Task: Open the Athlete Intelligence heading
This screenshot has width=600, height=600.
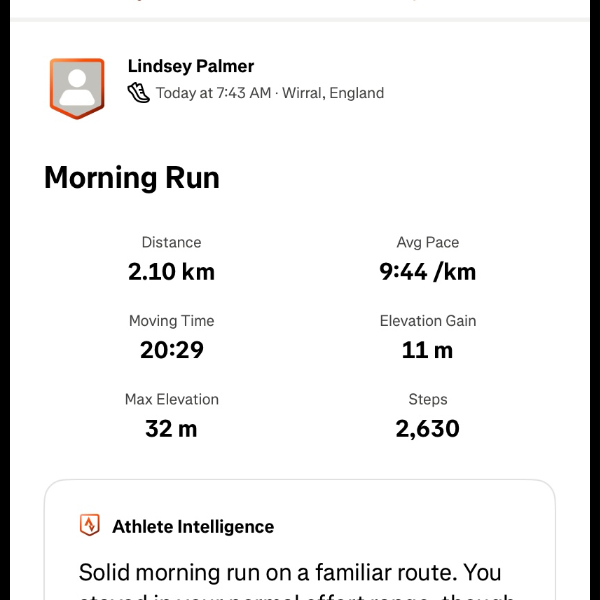Action: [193, 526]
